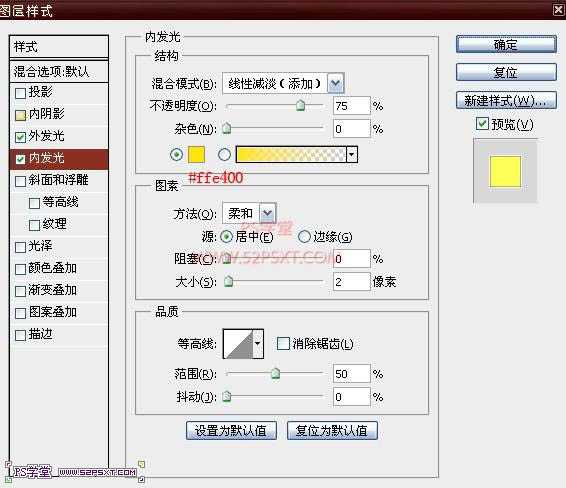
Task: Tick the 等高线 sub-option checkbox in style list
Action: [34, 203]
